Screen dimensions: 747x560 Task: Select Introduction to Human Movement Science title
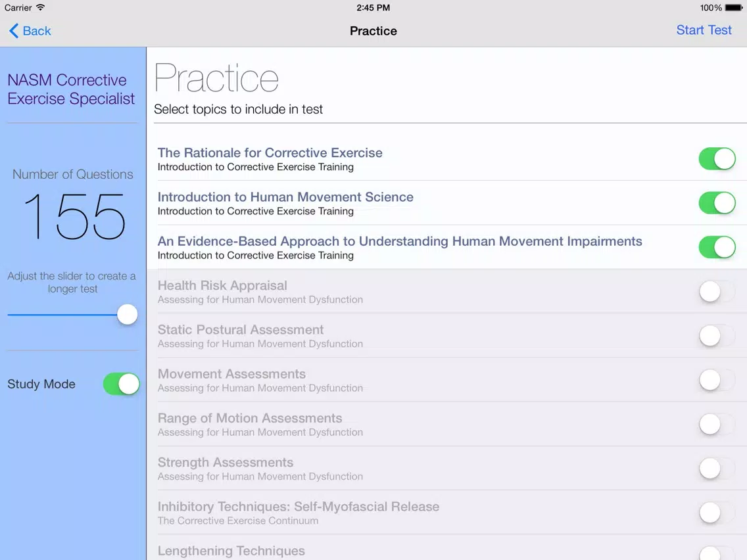(285, 197)
